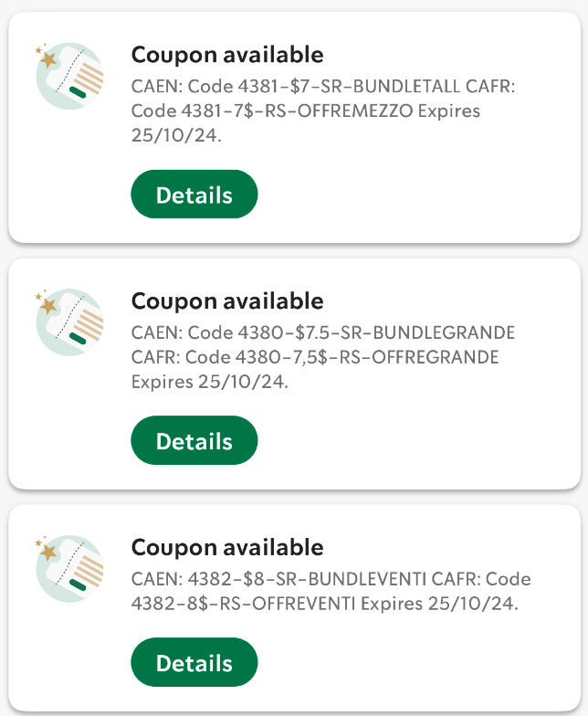This screenshot has height=716, width=588.
Task: Select the first 'Coupon available' heading
Action: [227, 55]
